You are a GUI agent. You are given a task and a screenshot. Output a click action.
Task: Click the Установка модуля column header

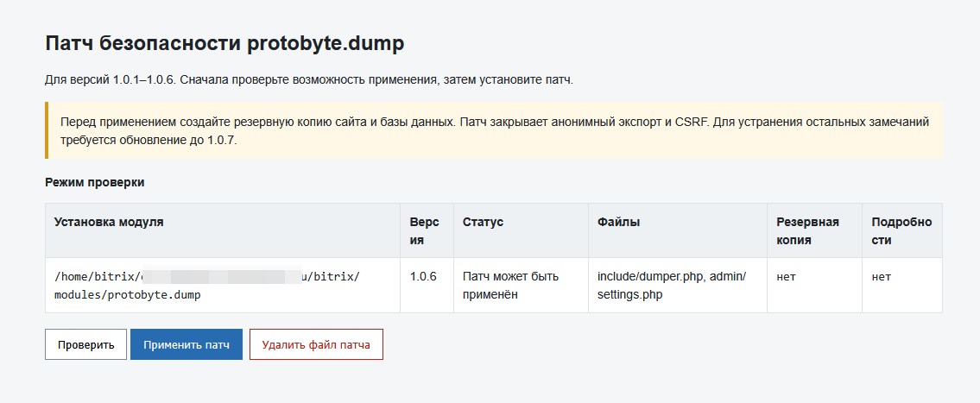pos(223,230)
